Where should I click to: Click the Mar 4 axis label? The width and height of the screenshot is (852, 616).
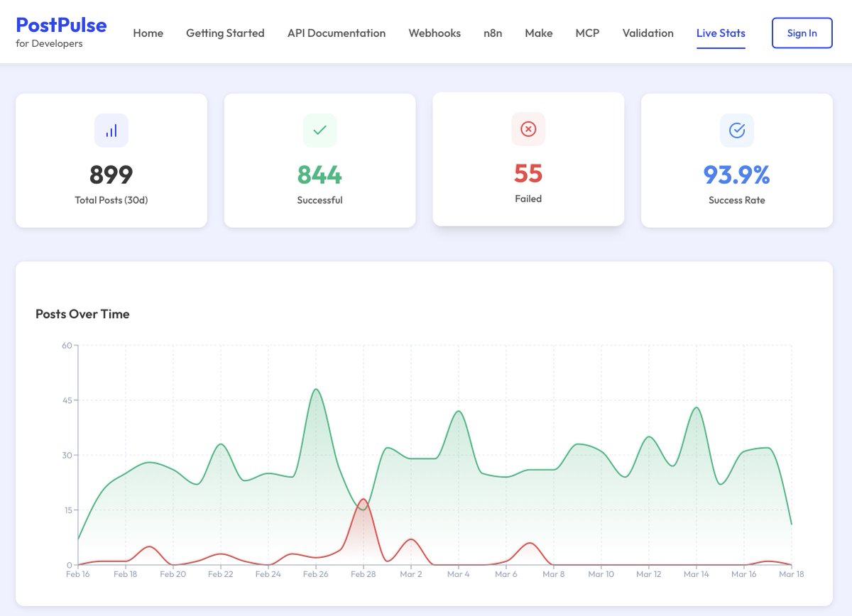click(x=459, y=574)
